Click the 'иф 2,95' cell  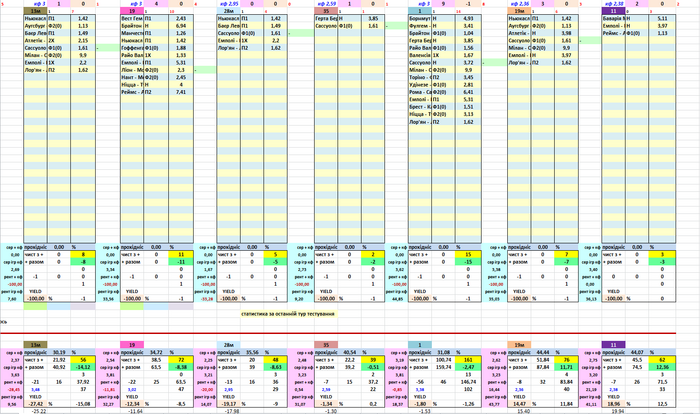click(x=229, y=4)
